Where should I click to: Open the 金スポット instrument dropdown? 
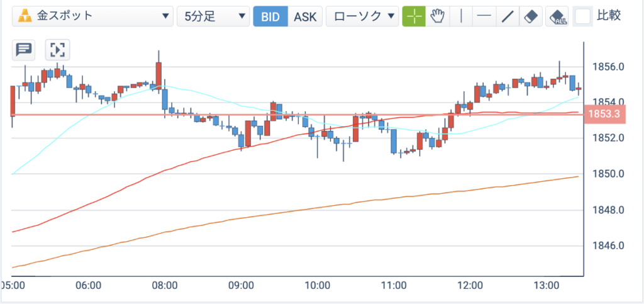pos(93,16)
